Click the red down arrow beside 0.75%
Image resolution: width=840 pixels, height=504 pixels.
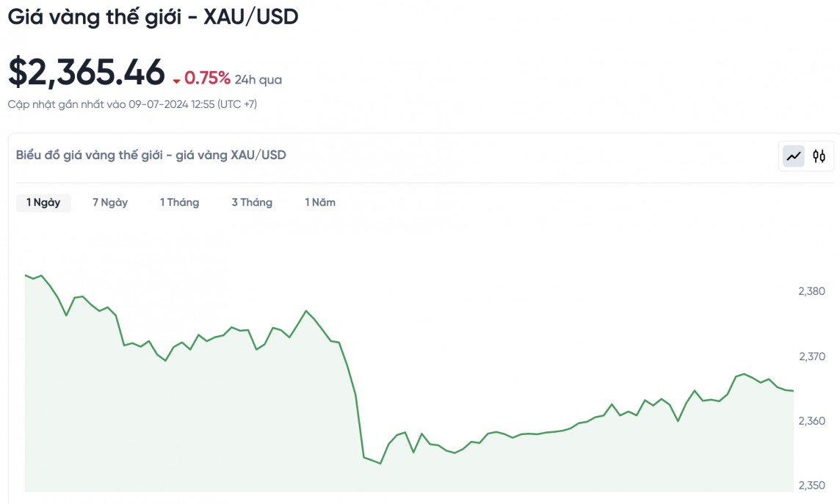point(176,81)
